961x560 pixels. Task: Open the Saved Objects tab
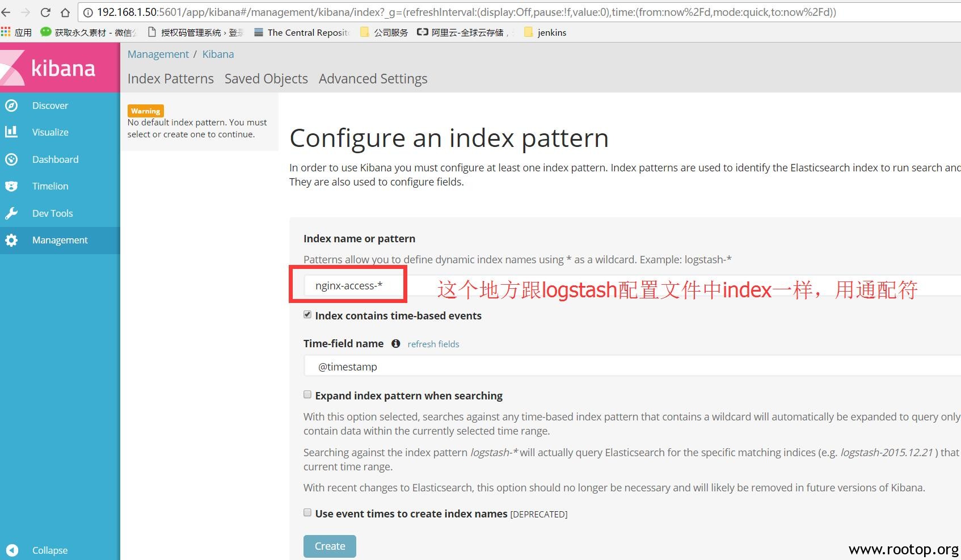pos(266,79)
